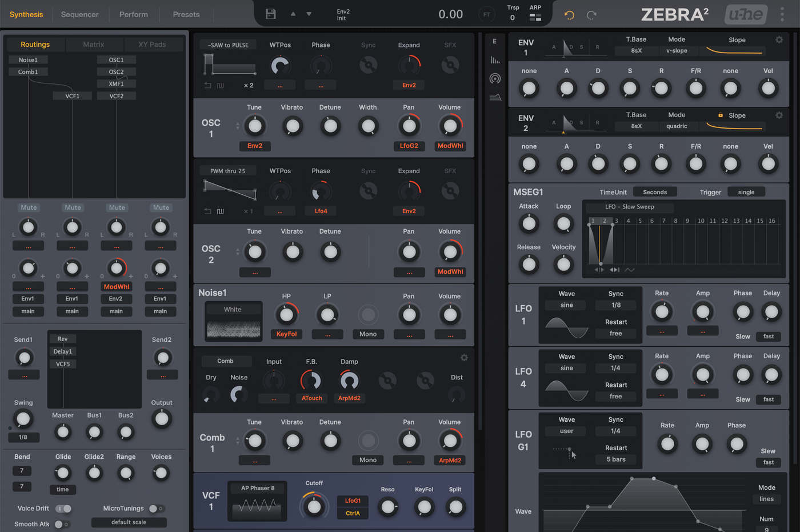Click the OSC 1 Tune Env2 modulation source
This screenshot has width=800, height=532.
tap(255, 146)
